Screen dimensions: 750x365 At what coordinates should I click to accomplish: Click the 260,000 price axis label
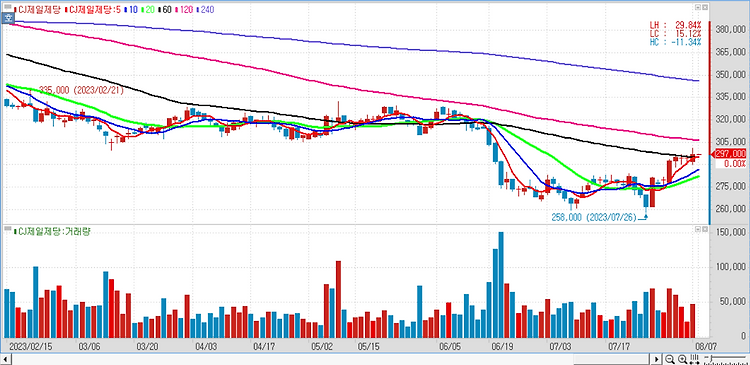pyautogui.click(x=731, y=209)
